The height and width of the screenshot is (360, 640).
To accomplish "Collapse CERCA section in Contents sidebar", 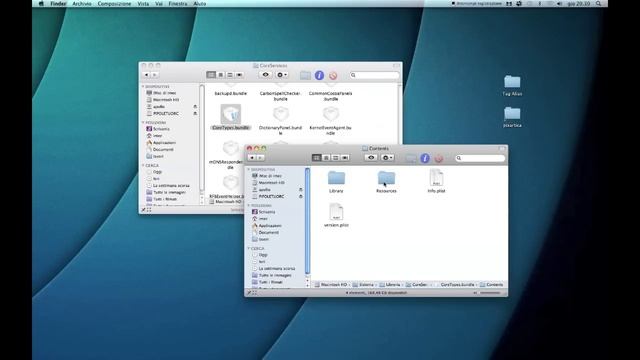I will 249,248.
